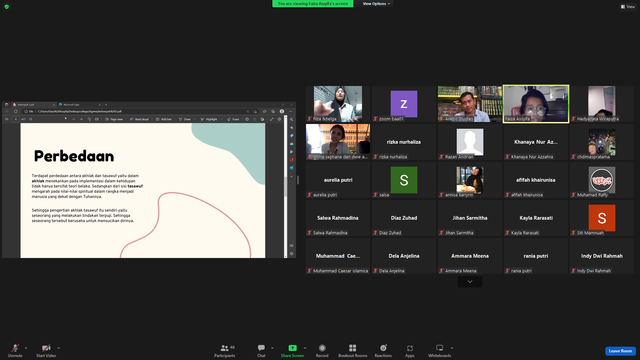
Task: Open the Participants panel
Action: 224,350
